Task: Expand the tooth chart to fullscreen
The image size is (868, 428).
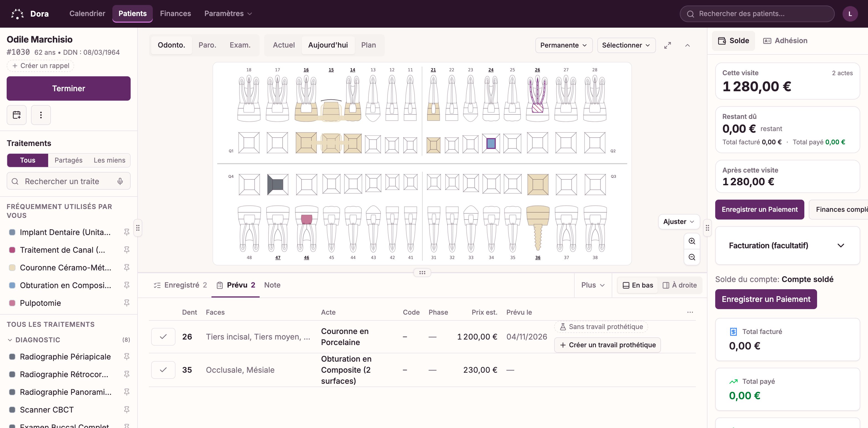Action: pyautogui.click(x=668, y=45)
